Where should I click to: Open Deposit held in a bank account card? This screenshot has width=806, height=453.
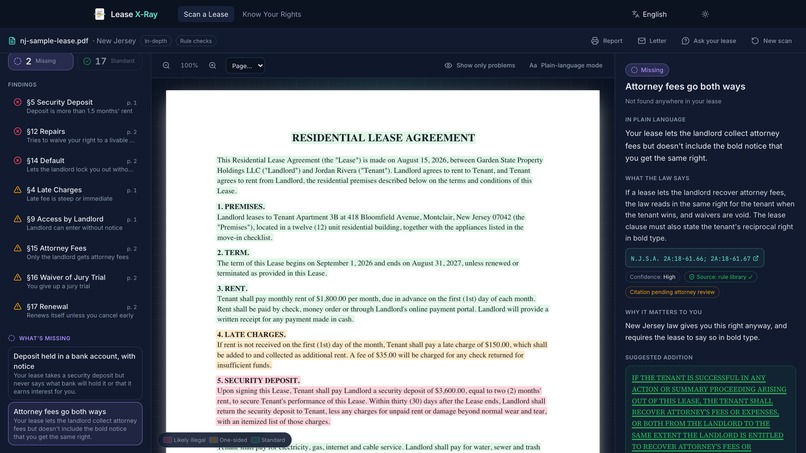[x=75, y=373]
